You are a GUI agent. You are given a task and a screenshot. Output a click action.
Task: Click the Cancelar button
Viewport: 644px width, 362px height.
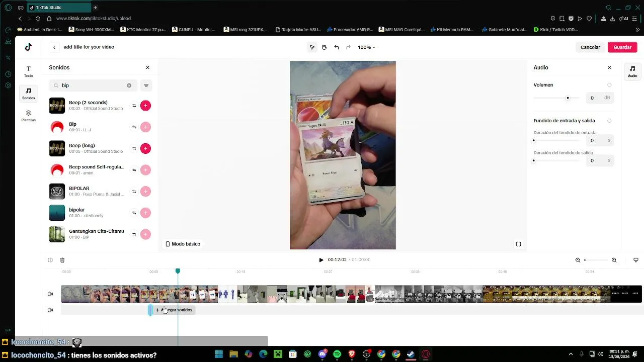pyautogui.click(x=590, y=47)
